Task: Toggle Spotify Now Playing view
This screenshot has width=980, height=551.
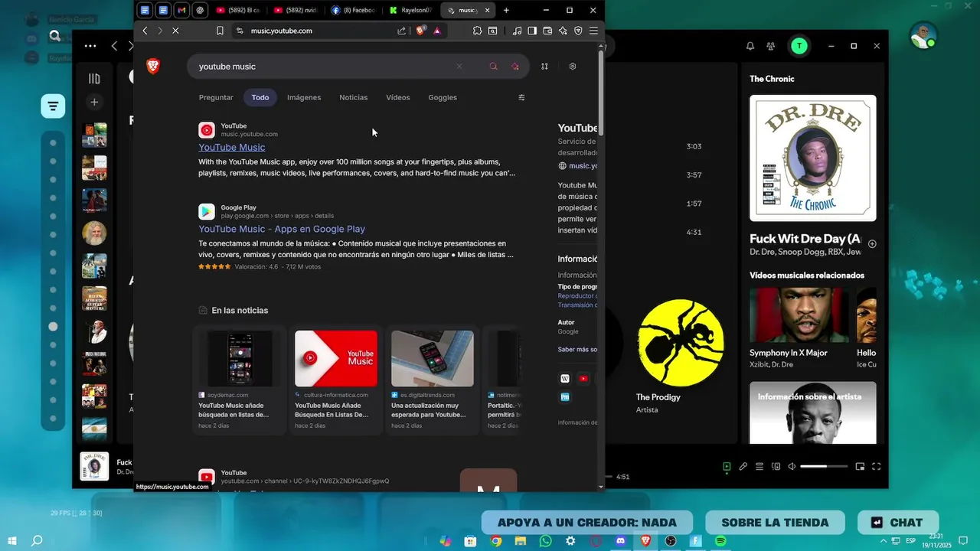Action: 727,467
